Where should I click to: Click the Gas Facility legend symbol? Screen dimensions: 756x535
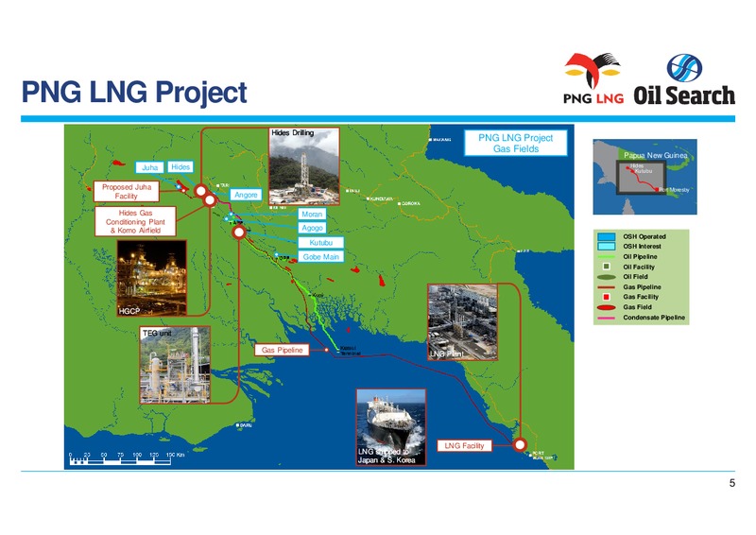(x=607, y=297)
